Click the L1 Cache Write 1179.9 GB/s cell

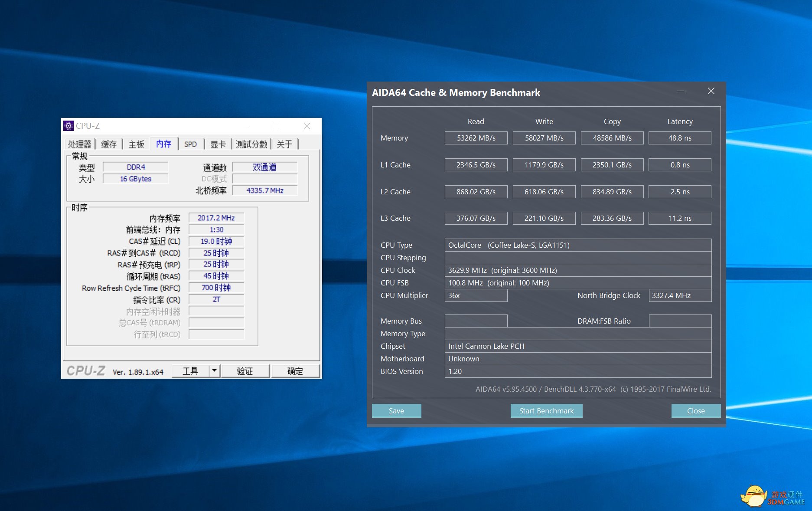pyautogui.click(x=544, y=165)
